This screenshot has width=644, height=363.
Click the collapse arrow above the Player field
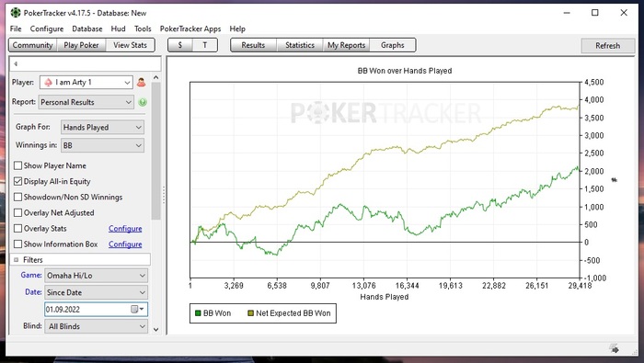pyautogui.click(x=16, y=64)
